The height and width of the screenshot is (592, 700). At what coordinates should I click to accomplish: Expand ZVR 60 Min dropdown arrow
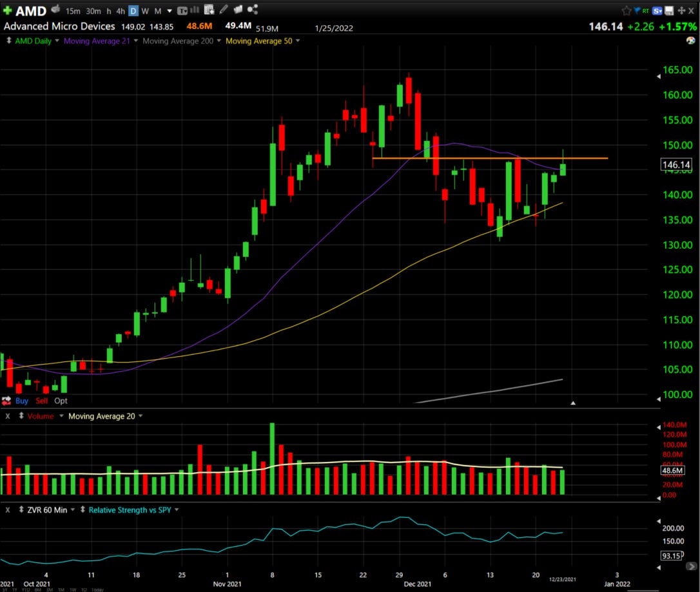click(73, 510)
